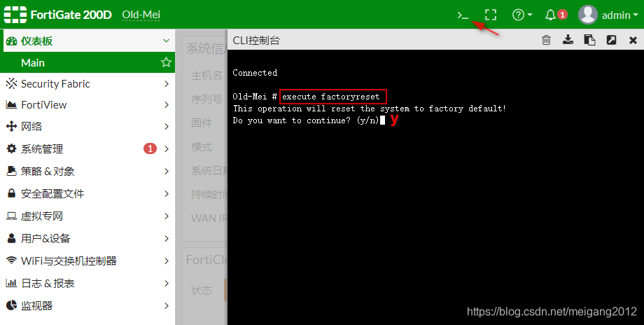Click the reset warning message line
This screenshot has height=325, width=644.
point(369,109)
